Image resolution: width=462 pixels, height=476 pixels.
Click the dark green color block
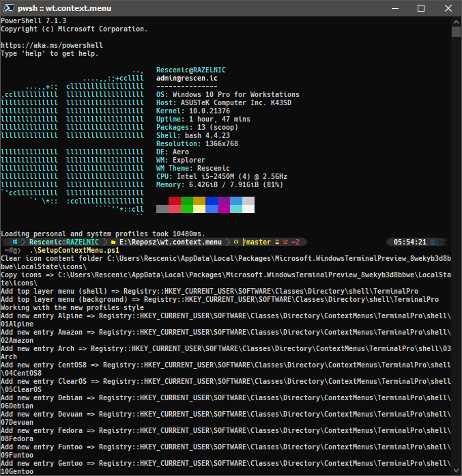coord(187,201)
